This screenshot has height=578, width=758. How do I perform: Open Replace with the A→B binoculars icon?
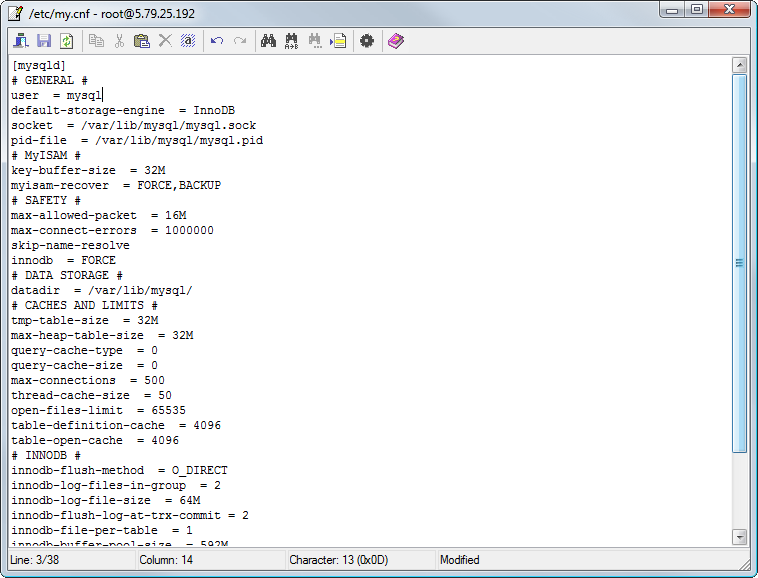click(292, 41)
